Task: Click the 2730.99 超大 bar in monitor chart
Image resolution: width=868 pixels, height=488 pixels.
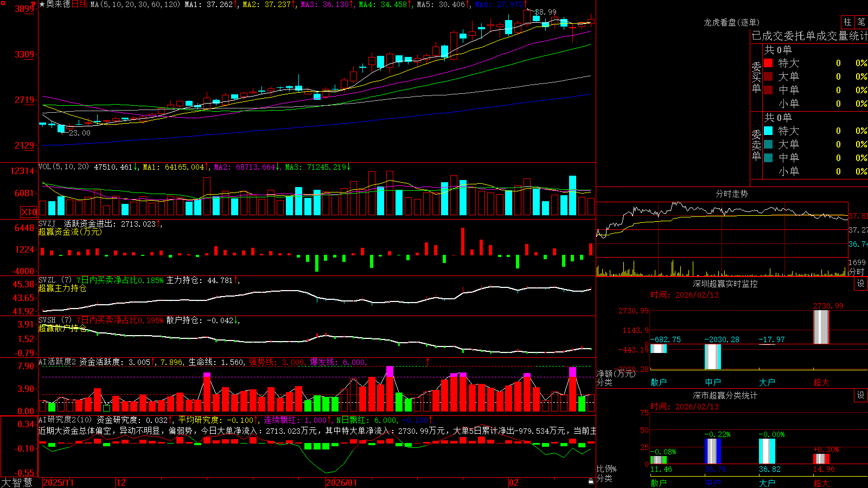Action: pos(821,327)
